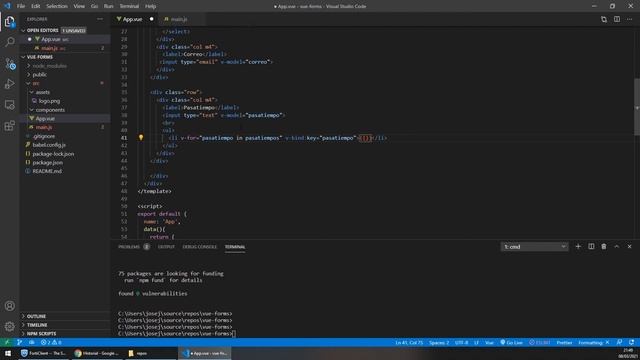Open notifications bell in status bar
This screenshot has height=360, width=640.
pyautogui.click(x=632, y=342)
